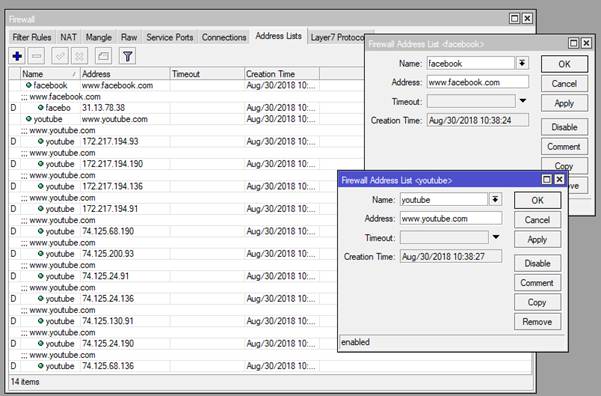Click the remove (minus) toolbar icon
601x396 pixels.
pos(36,56)
